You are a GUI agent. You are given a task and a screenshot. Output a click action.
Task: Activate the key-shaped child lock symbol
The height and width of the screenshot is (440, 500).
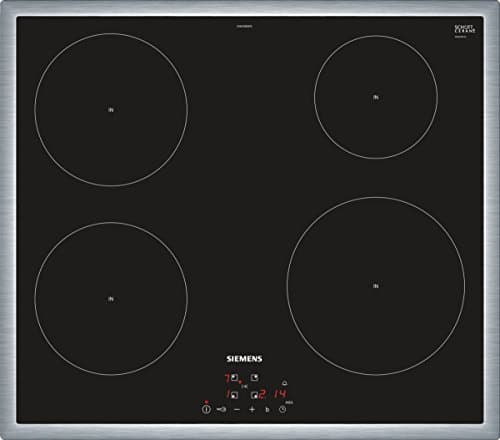(x=222, y=409)
